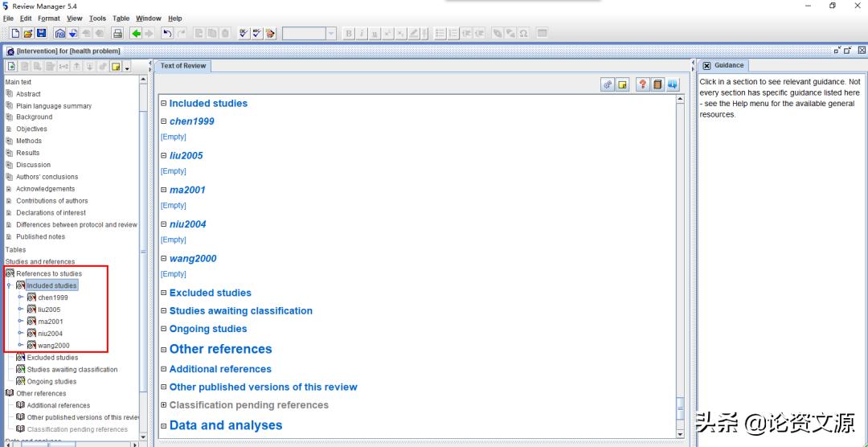
Task: Open the Help menu
Action: coord(175,18)
